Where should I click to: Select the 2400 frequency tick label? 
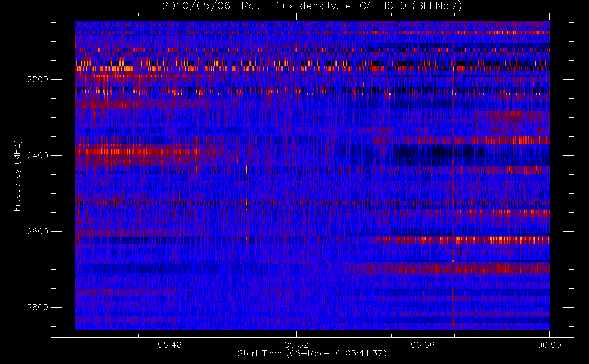pos(37,155)
